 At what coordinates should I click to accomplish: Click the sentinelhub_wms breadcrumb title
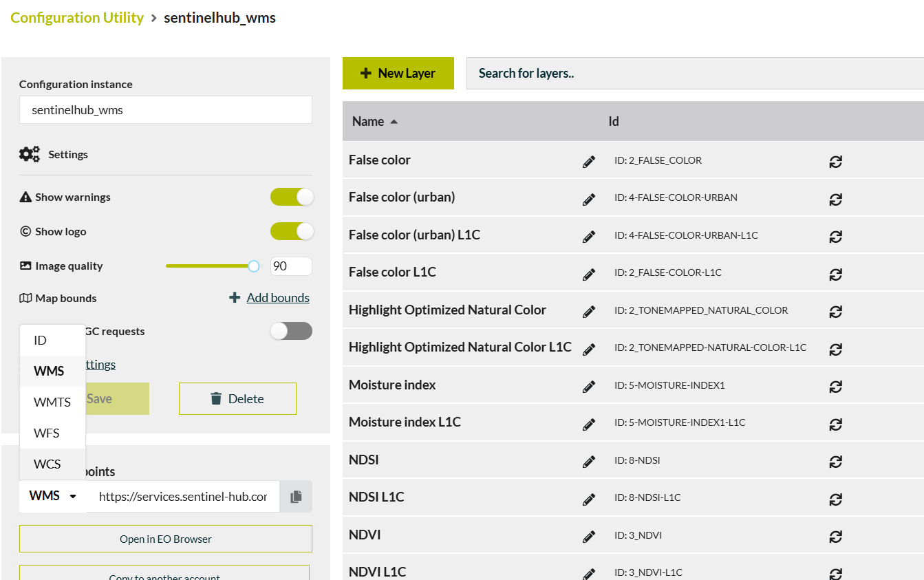tap(219, 18)
